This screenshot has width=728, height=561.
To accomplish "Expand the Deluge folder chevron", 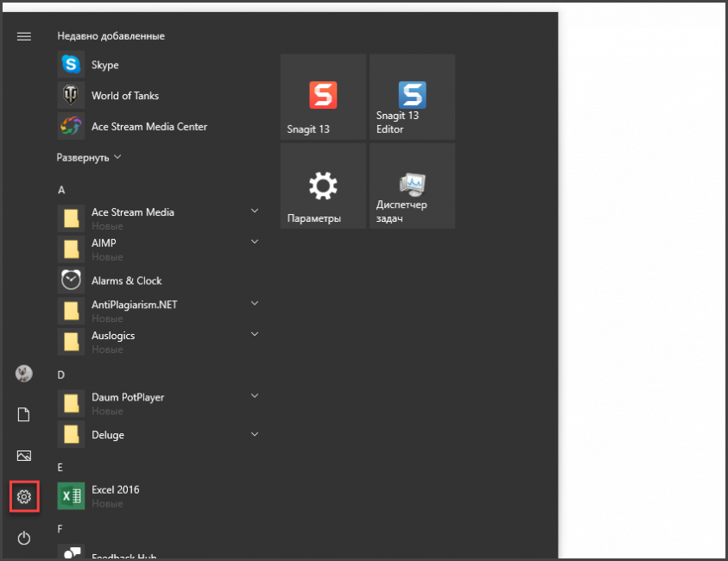I will click(x=255, y=434).
